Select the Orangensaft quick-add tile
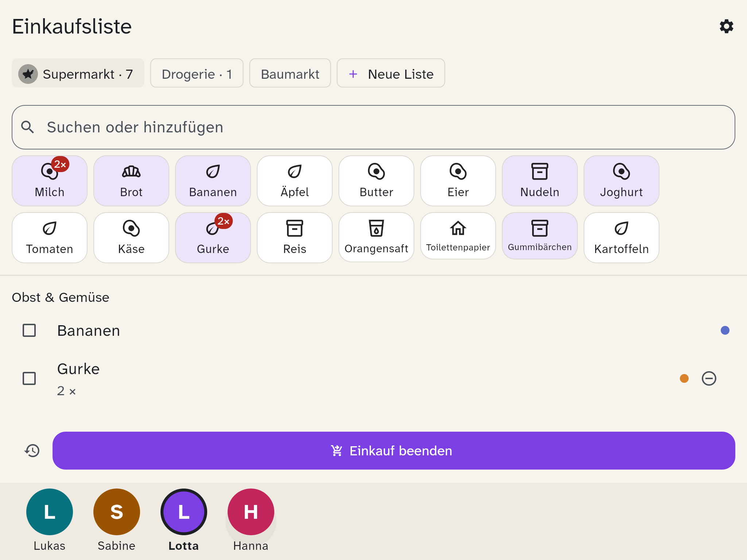The width and height of the screenshot is (747, 560). [x=376, y=237]
